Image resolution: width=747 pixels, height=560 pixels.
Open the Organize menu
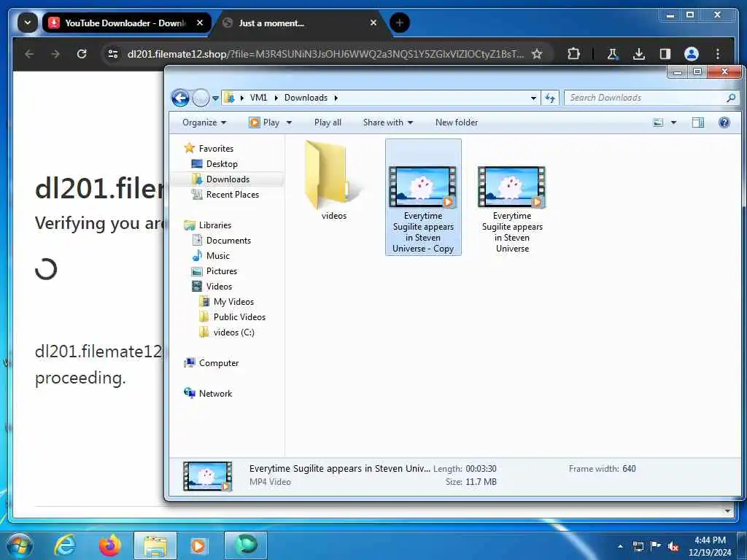[204, 122]
